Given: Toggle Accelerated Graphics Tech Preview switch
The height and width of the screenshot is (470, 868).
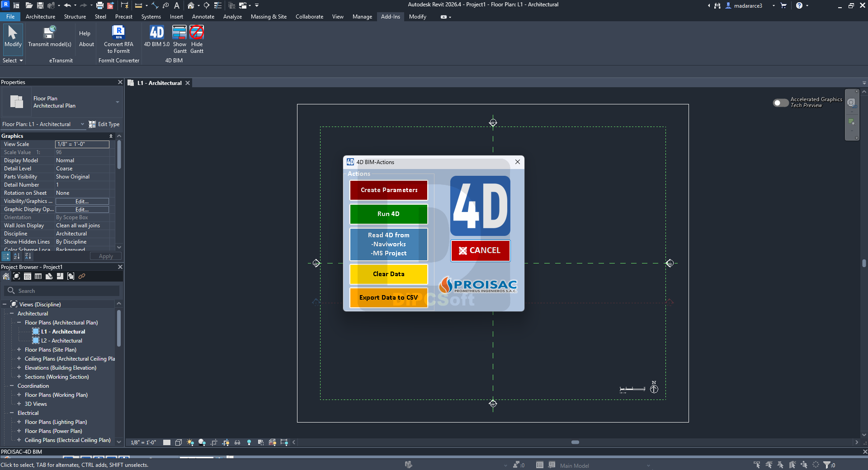Looking at the screenshot, I should pyautogui.click(x=780, y=103).
